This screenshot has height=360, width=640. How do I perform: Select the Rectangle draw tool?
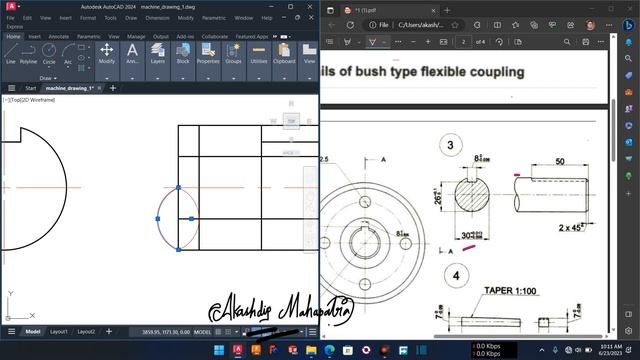tap(82, 47)
